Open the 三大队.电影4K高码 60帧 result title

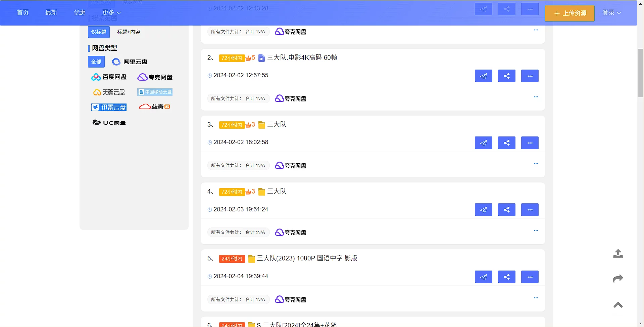(302, 57)
